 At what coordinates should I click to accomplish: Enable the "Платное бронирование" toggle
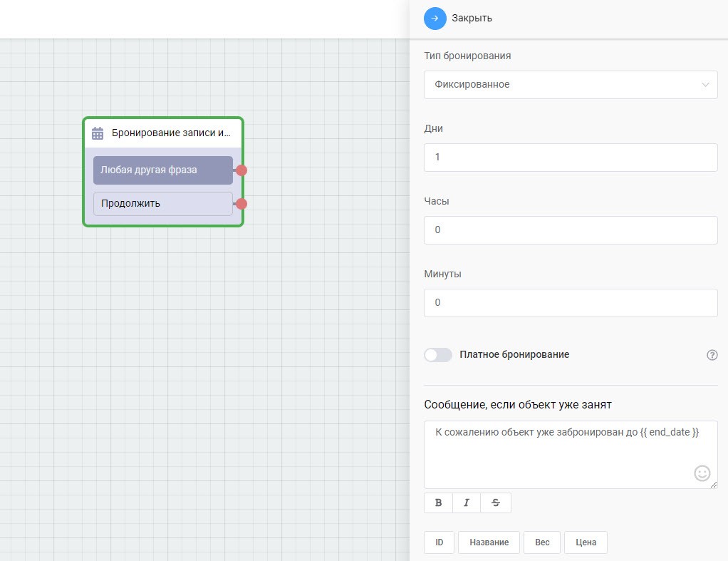[438, 355]
